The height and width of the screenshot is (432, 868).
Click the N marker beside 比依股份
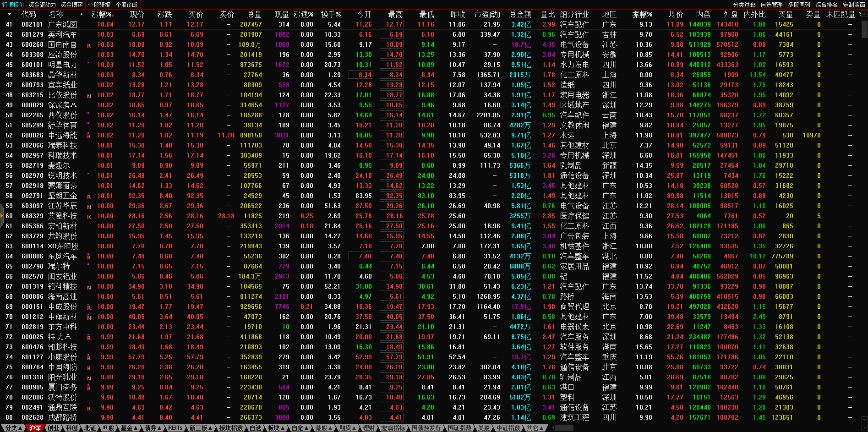(x=89, y=96)
